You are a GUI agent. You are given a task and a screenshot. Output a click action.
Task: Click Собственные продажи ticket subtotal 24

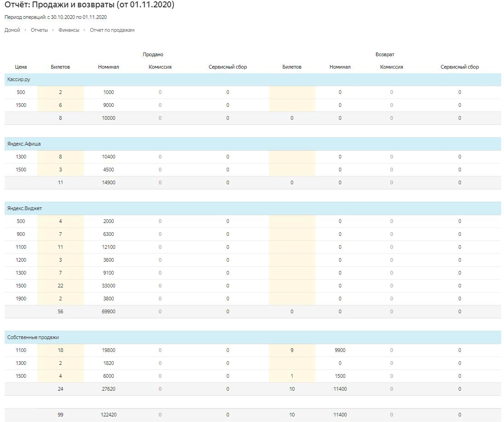pos(60,389)
